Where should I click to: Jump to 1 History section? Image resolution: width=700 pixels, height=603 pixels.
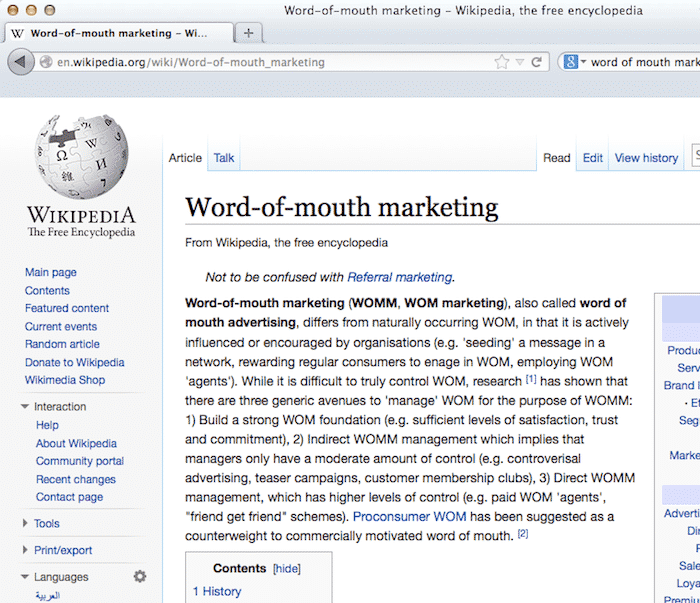(217, 591)
